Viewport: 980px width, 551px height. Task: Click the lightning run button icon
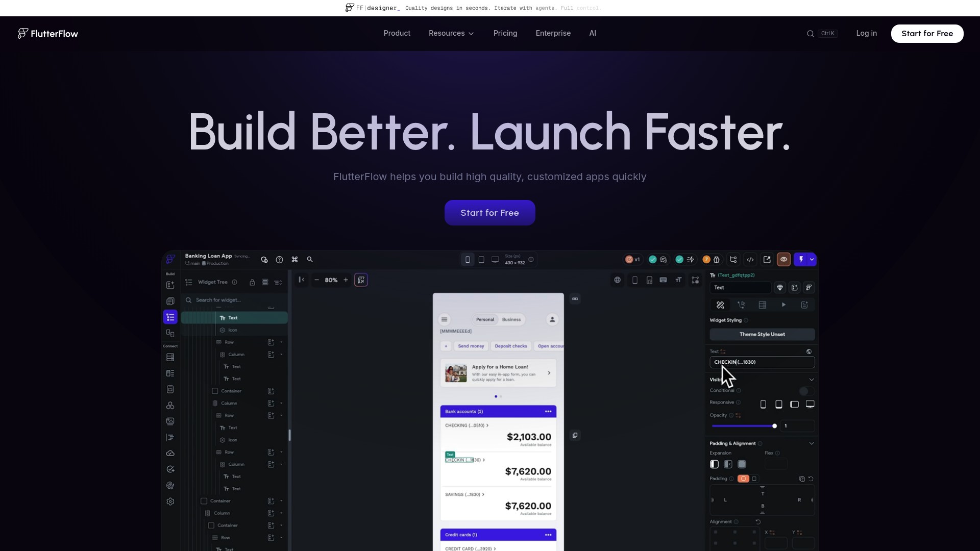click(x=801, y=260)
